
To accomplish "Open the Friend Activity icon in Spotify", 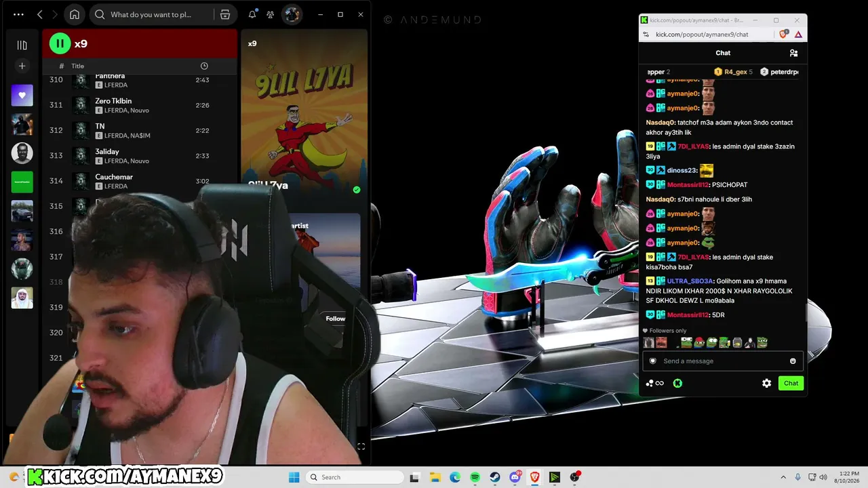I will (x=271, y=14).
